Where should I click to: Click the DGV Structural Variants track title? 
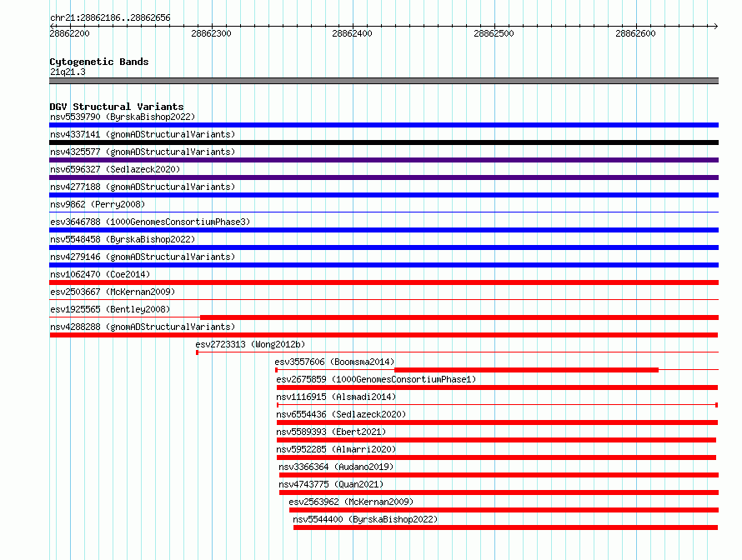(x=117, y=107)
